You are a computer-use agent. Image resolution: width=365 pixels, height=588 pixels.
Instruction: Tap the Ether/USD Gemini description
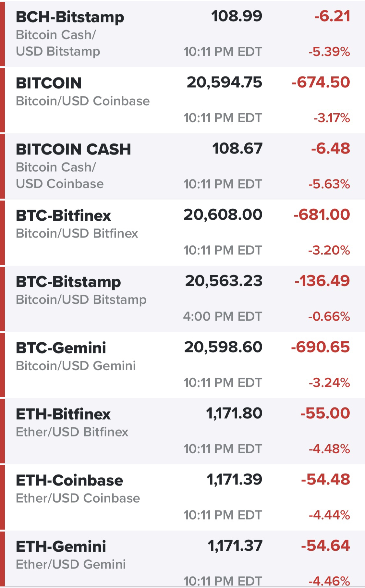[71, 564]
